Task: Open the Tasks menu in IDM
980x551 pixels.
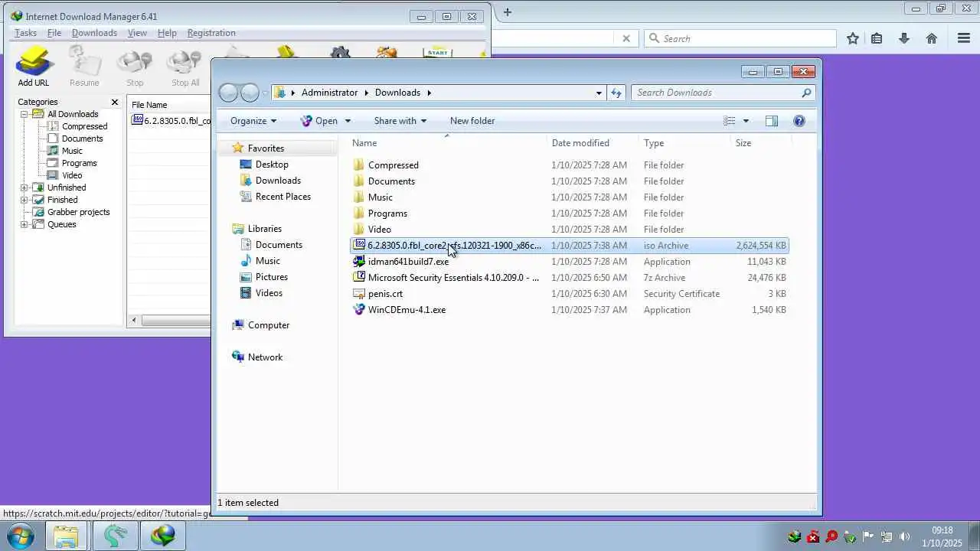Action: [25, 33]
